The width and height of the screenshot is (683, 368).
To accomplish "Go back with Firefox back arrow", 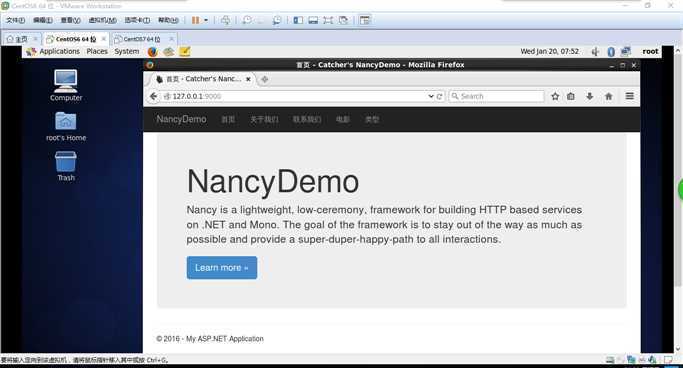I will [x=153, y=96].
